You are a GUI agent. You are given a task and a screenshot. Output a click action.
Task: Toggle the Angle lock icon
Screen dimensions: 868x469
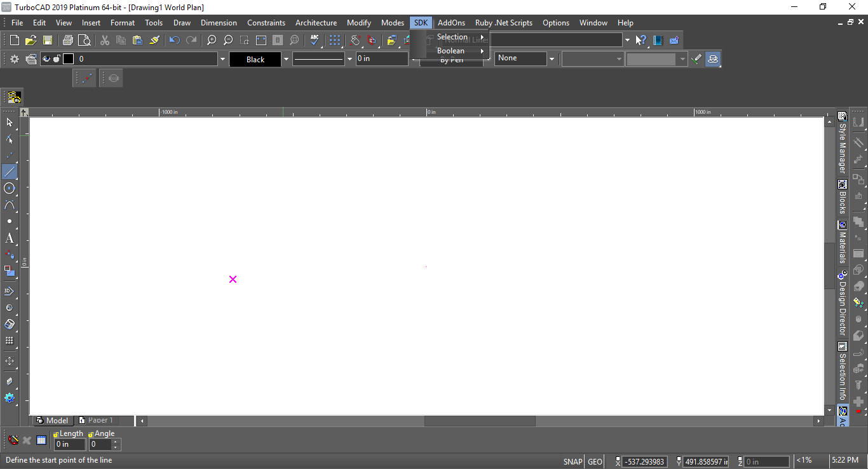91,434
